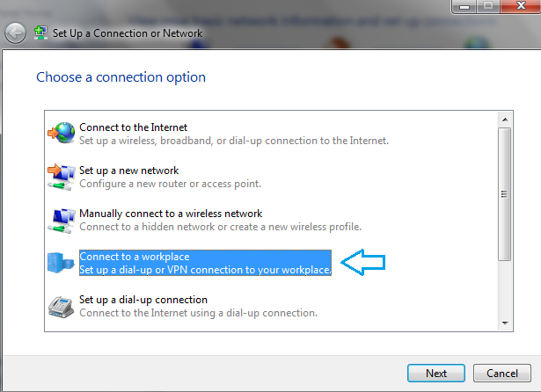Click the blue workplace building icon
Viewport: 541px width, 392px height.
point(61,263)
